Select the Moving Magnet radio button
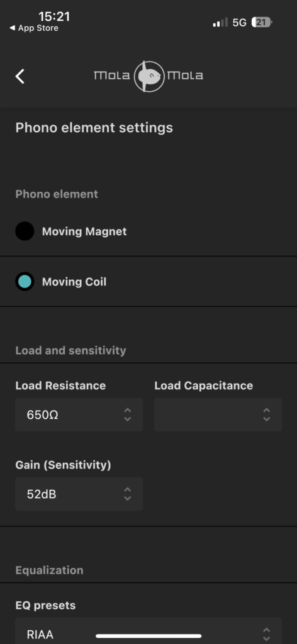The width and height of the screenshot is (297, 644). coord(25,231)
